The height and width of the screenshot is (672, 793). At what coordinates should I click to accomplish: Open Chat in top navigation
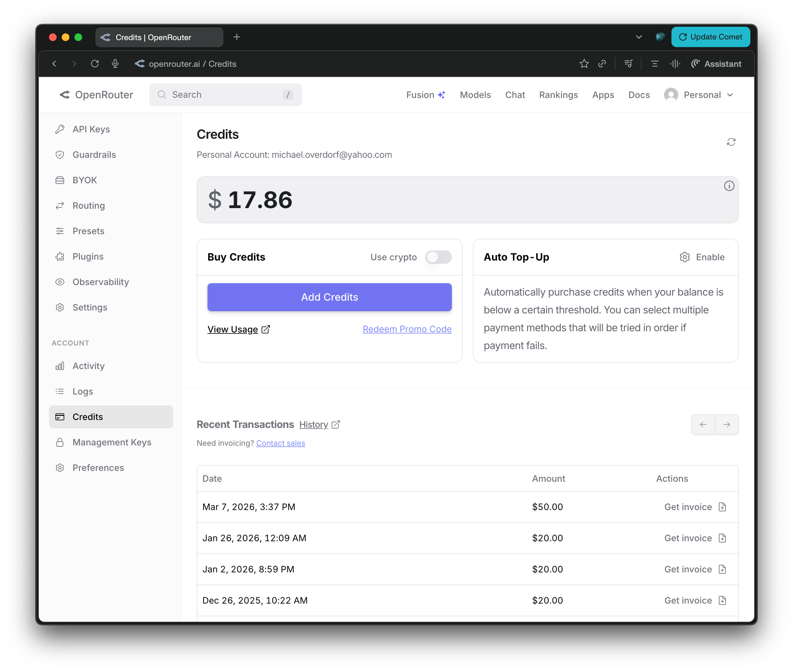click(515, 95)
